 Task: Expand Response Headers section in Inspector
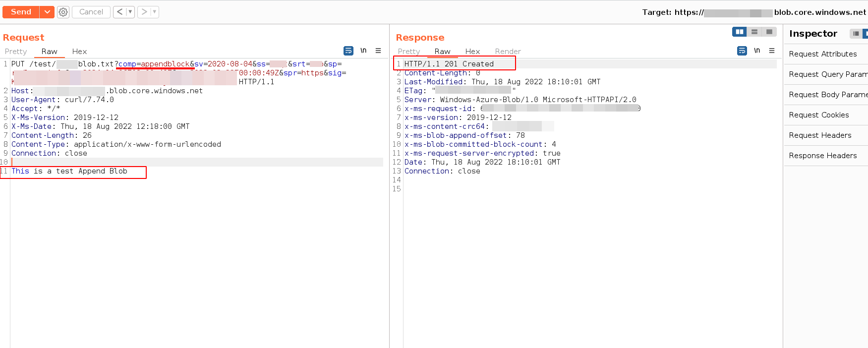(x=825, y=156)
